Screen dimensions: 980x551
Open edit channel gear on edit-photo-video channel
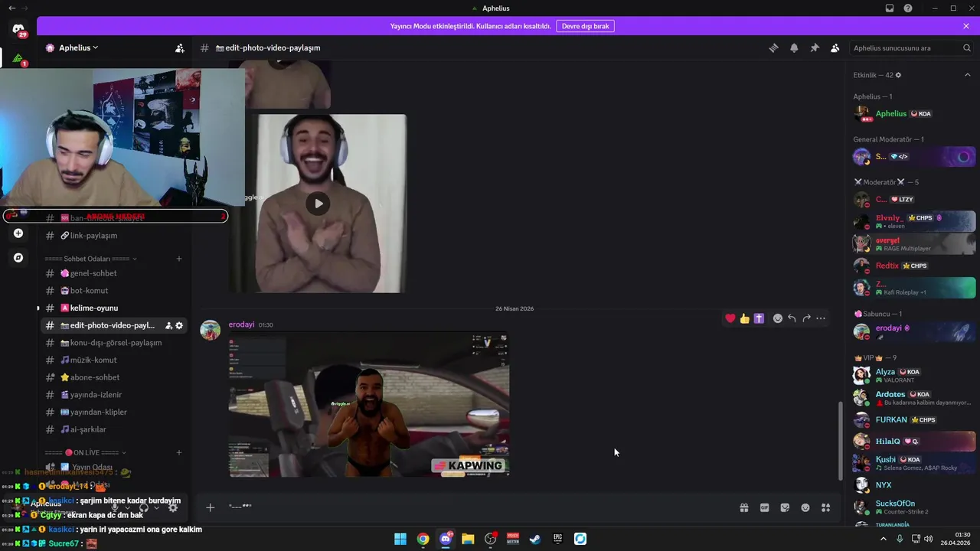click(x=179, y=325)
